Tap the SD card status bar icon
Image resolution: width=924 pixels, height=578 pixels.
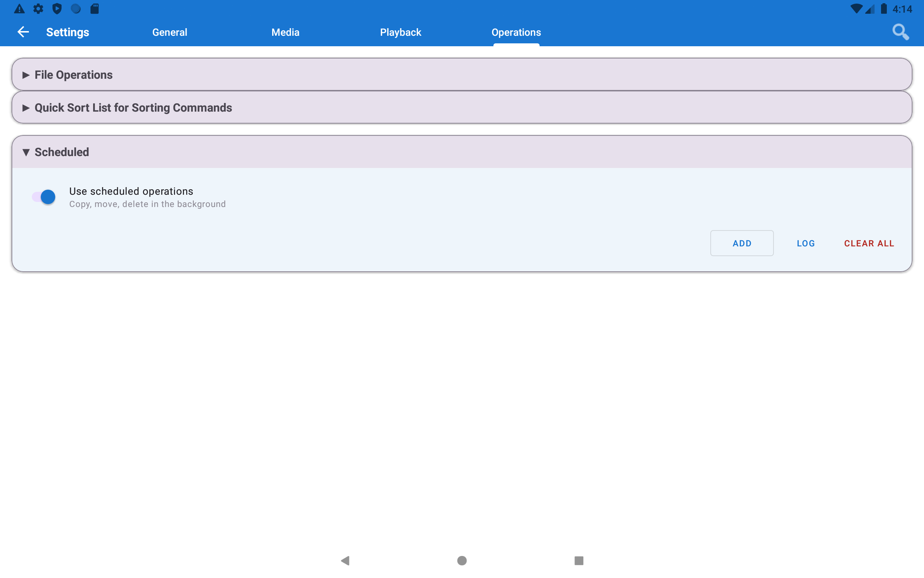95,9
